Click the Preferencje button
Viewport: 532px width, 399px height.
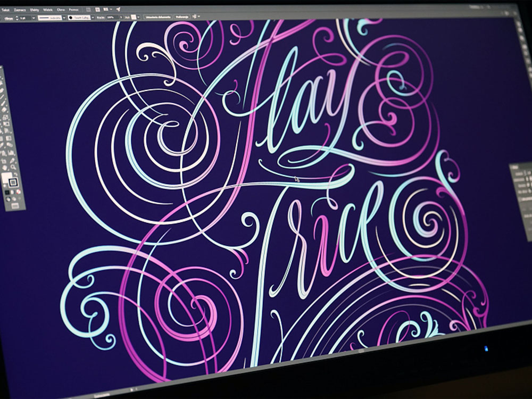pos(182,16)
